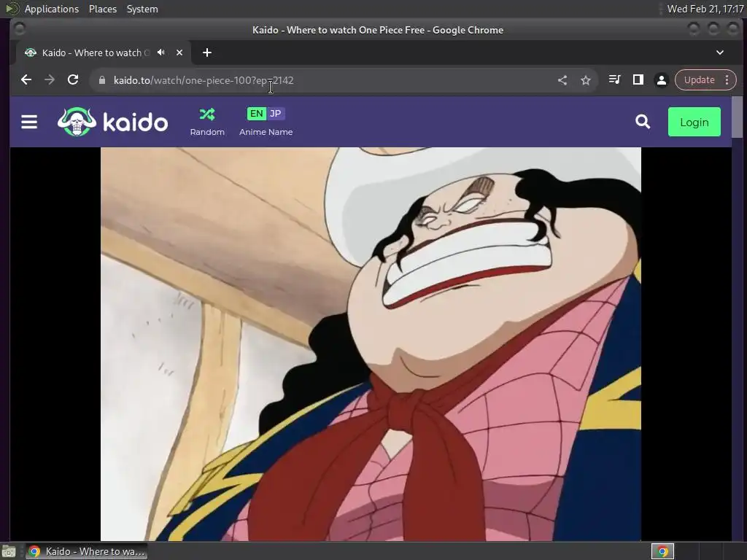Mute the tab via speaker icon
This screenshot has width=747, height=560.
[161, 52]
